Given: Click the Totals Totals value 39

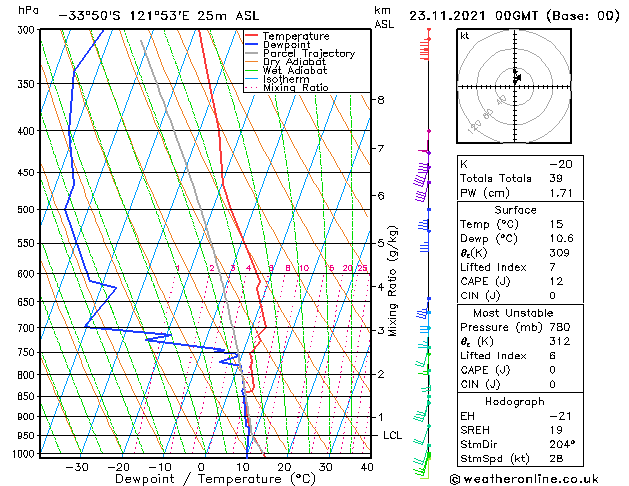Looking at the screenshot, I should coord(556,178).
